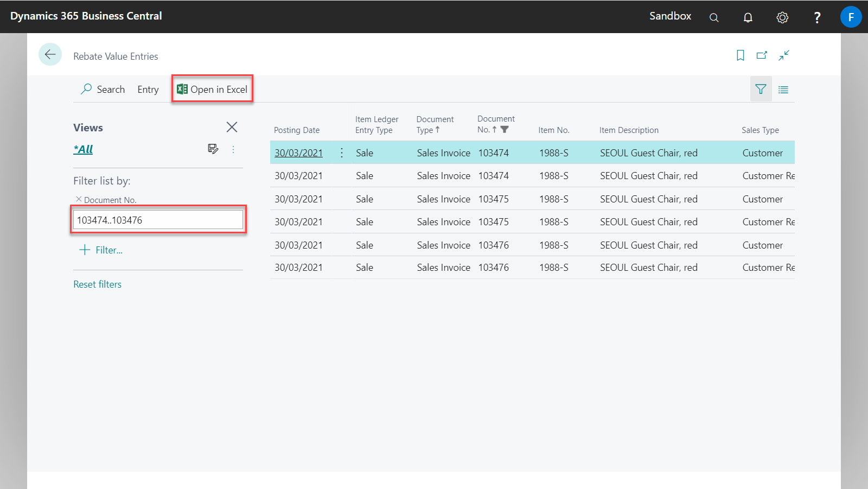The width and height of the screenshot is (868, 489).
Task: Click Sales Invoice in the third row
Action: 443,199
